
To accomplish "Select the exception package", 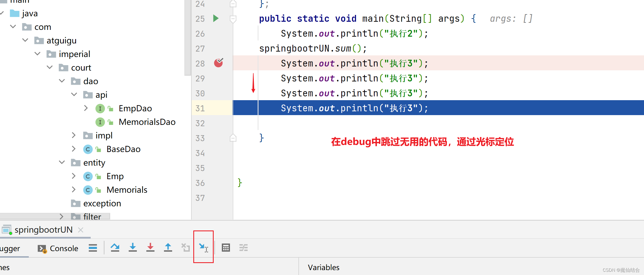I will (x=102, y=203).
